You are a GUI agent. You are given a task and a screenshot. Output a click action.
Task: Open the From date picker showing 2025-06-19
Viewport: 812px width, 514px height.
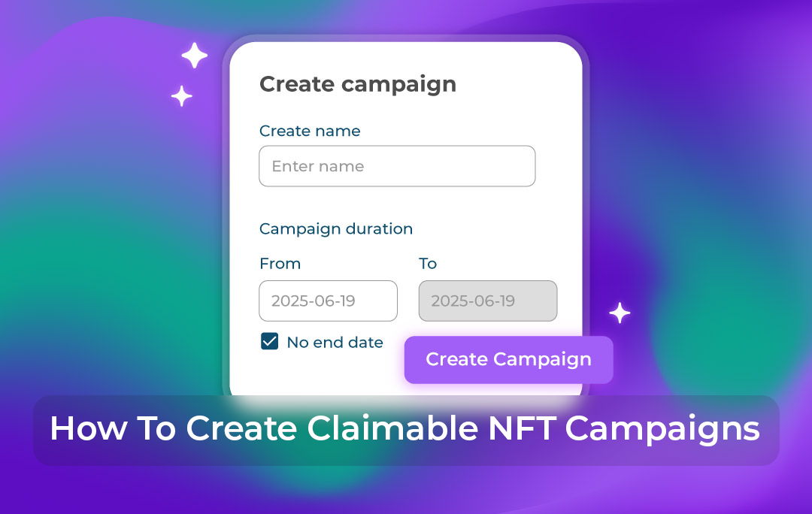pos(328,301)
